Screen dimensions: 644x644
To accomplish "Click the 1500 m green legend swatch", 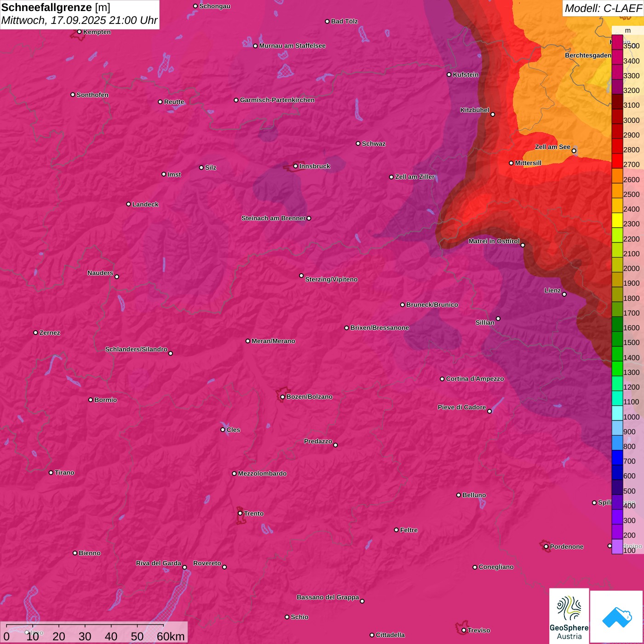I will (x=617, y=339).
